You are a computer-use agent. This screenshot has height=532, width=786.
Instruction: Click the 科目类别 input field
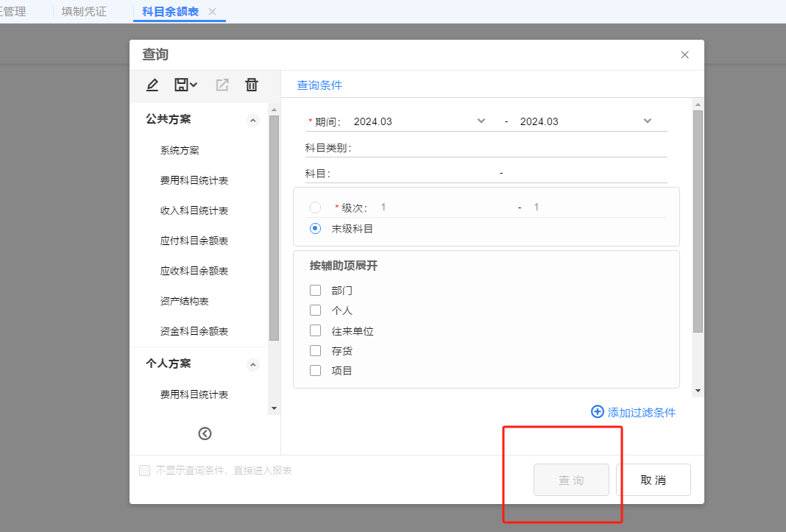point(510,148)
